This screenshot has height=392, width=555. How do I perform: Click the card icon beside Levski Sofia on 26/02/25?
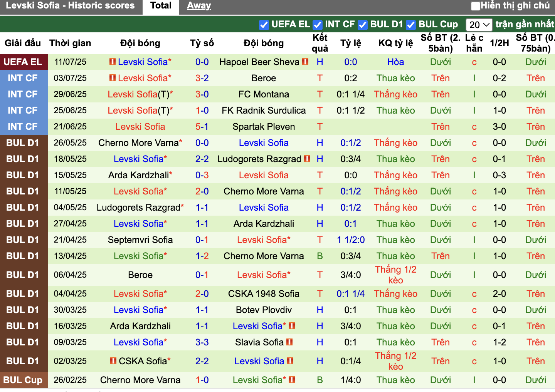[292, 380]
